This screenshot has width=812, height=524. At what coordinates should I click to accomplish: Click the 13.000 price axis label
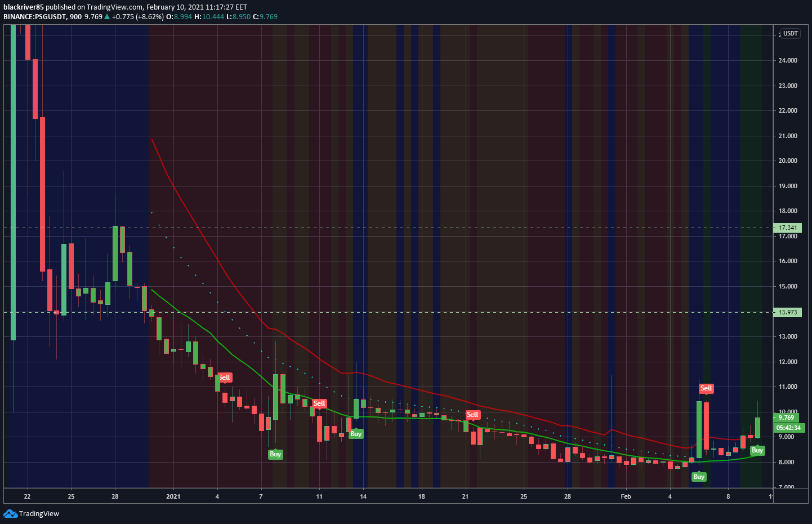click(788, 336)
